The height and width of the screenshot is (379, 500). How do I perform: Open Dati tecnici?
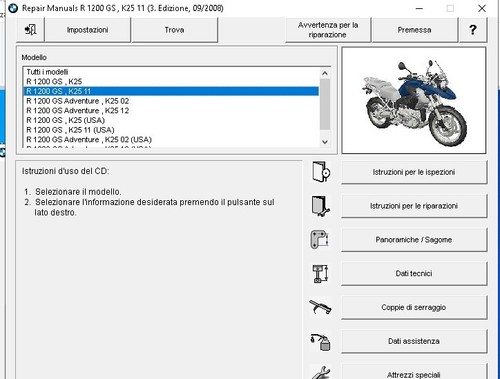(x=414, y=274)
